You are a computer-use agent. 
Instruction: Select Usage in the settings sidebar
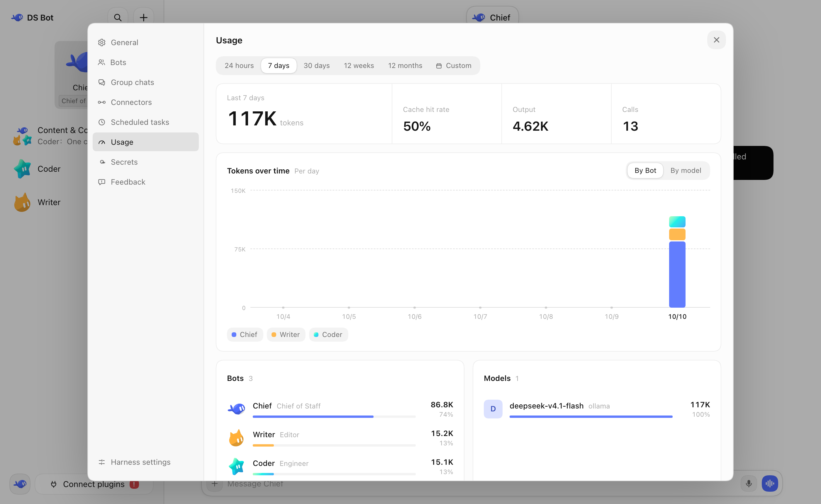pos(146,142)
